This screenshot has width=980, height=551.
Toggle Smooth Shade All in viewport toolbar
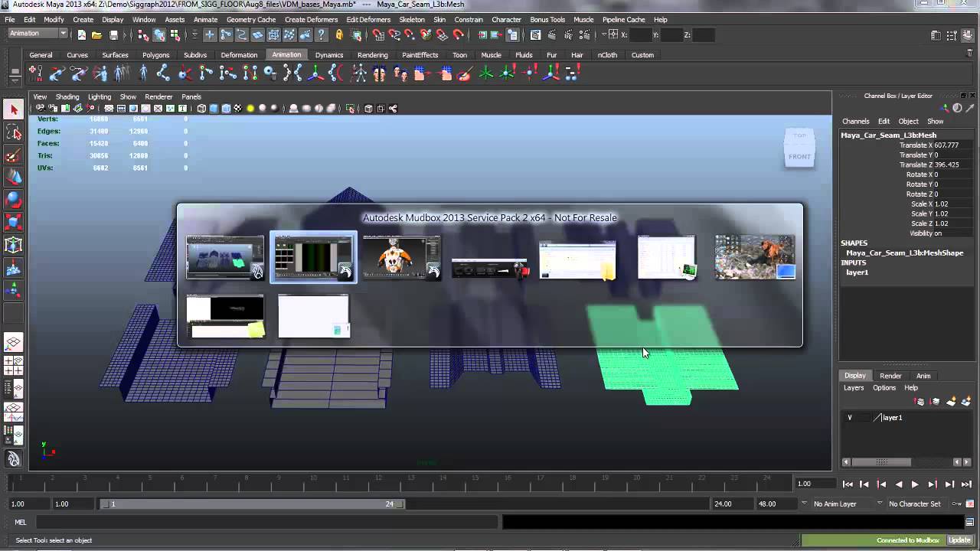[x=214, y=109]
